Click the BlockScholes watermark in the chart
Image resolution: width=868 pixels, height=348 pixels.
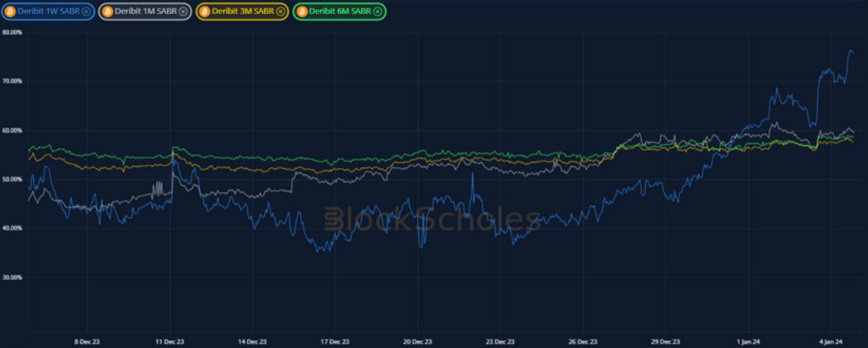point(433,220)
